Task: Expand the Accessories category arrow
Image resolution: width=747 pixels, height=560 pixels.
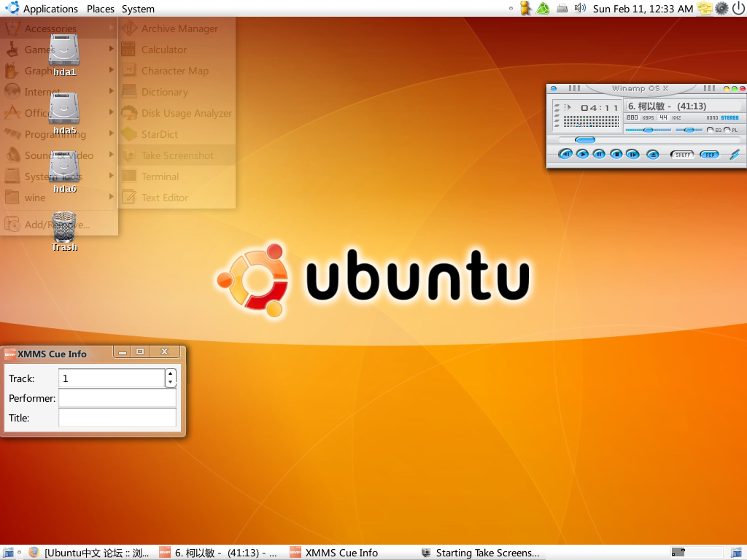Action: [111, 28]
